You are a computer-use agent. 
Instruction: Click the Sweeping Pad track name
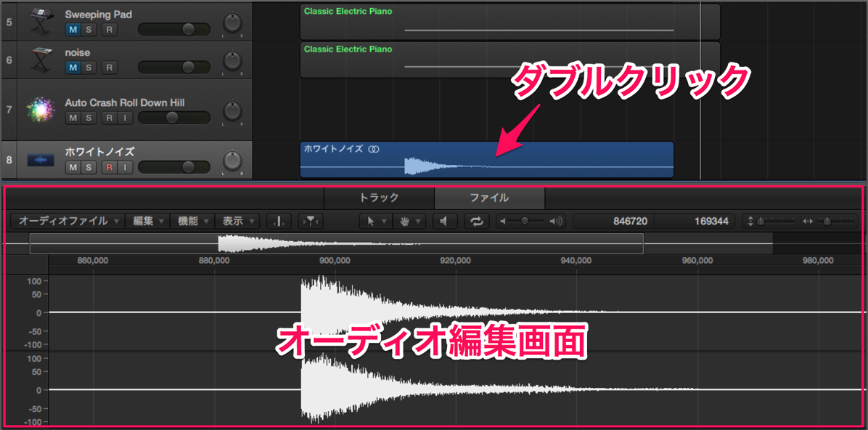[98, 15]
